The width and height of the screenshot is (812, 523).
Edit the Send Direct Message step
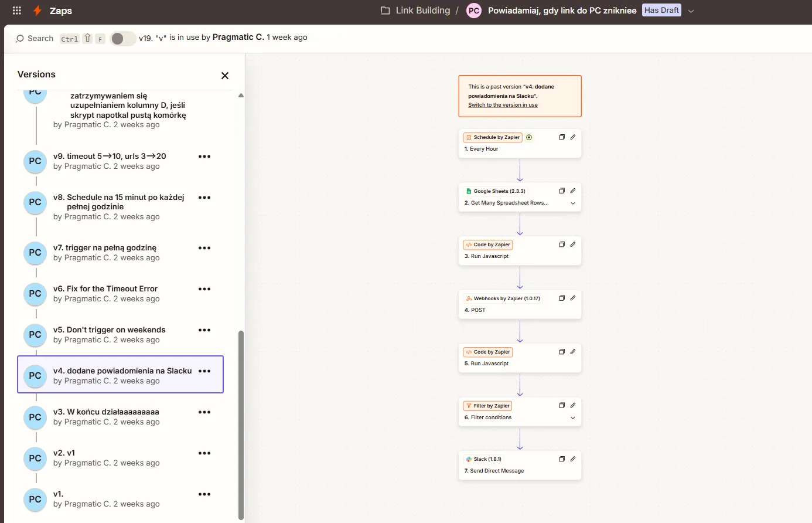click(573, 459)
